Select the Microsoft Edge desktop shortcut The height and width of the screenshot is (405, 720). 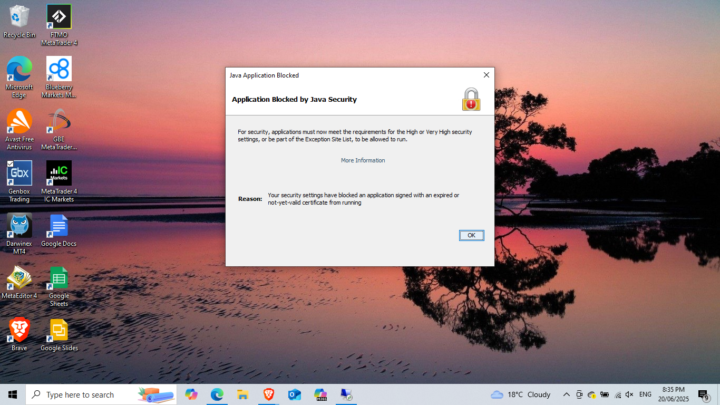pyautogui.click(x=19, y=77)
